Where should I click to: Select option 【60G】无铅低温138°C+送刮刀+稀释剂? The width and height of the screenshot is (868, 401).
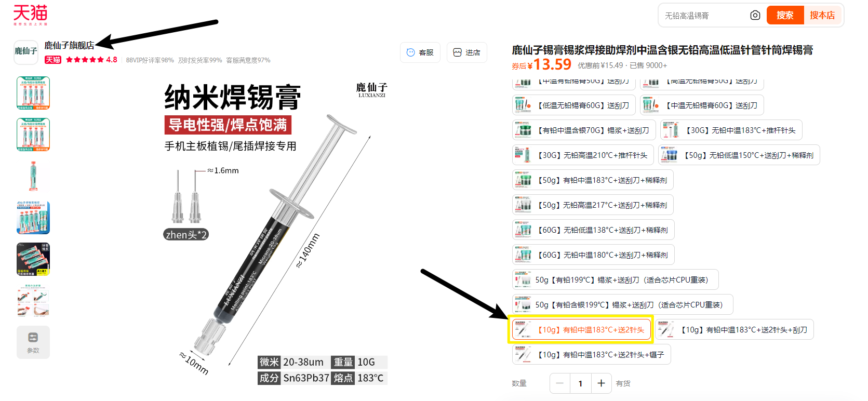coord(593,230)
